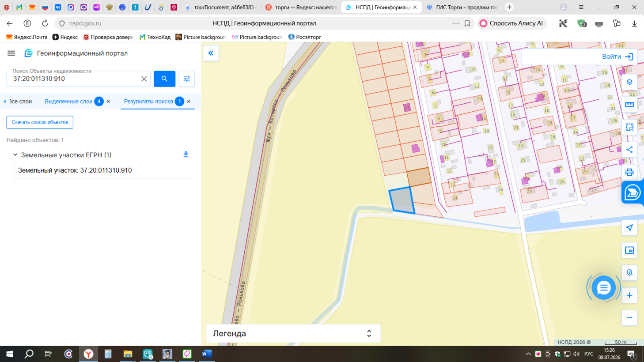Image resolution: width=644 pixels, height=362 pixels.
Task: Open a new browser tab
Action: pyautogui.click(x=509, y=7)
